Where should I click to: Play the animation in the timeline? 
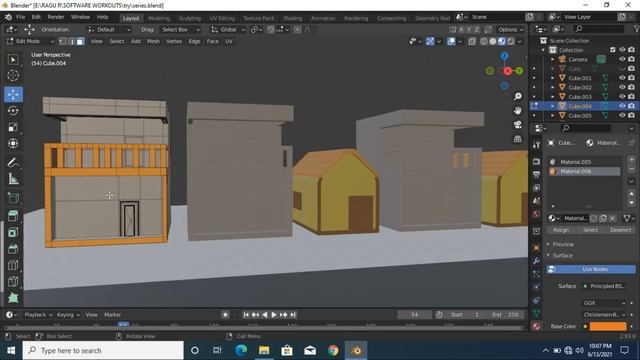(x=274, y=315)
